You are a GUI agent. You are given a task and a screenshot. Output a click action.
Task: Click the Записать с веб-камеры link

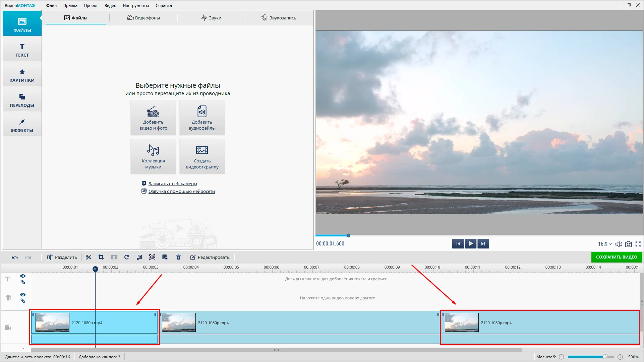173,184
